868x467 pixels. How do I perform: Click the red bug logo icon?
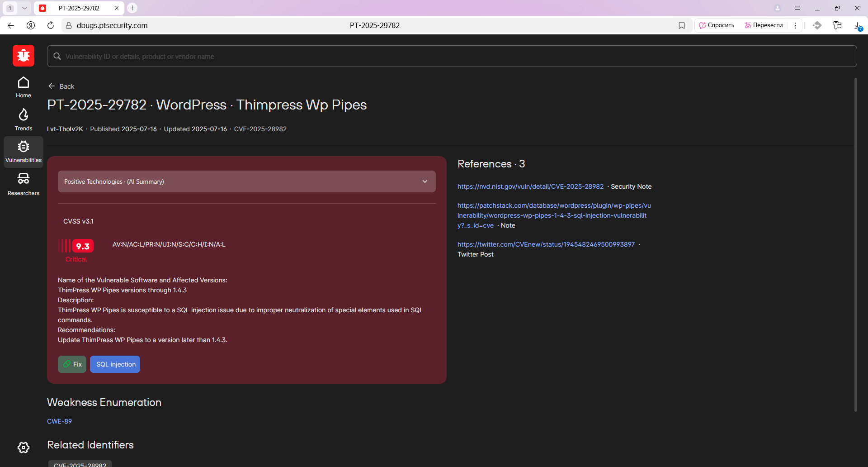[24, 56]
